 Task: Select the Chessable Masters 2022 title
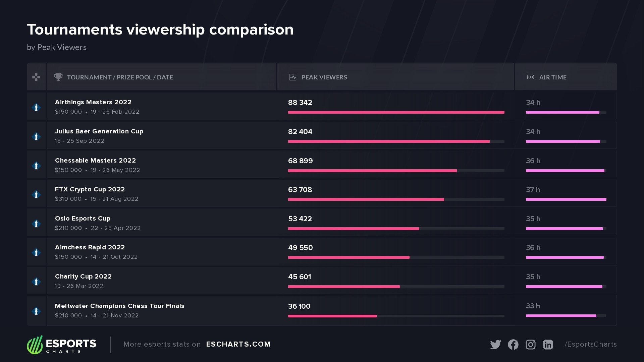pyautogui.click(x=95, y=161)
